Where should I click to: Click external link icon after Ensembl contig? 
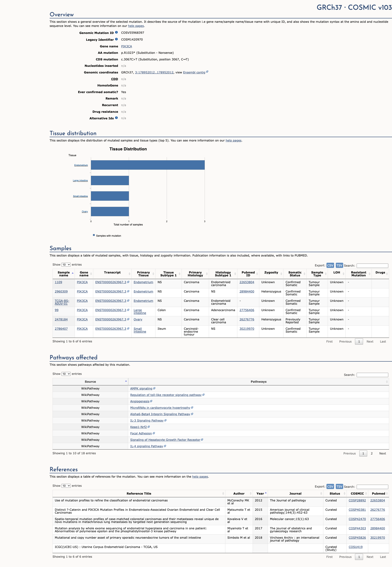[207, 72]
